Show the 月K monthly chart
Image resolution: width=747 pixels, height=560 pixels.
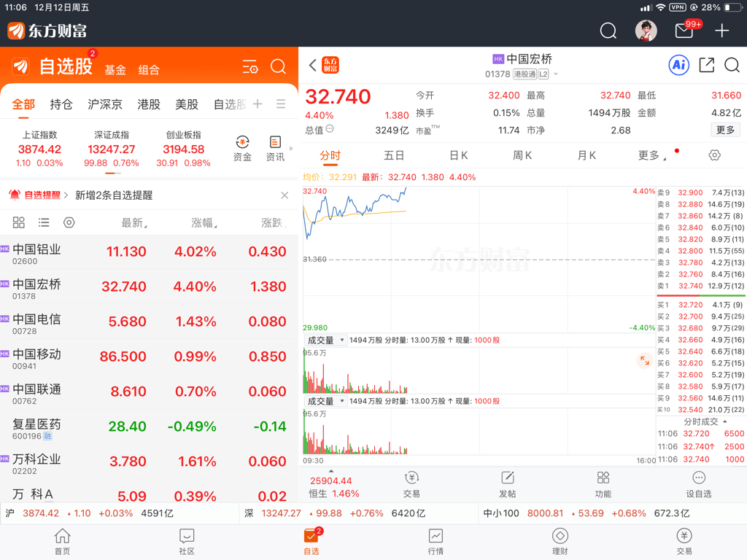587,155
